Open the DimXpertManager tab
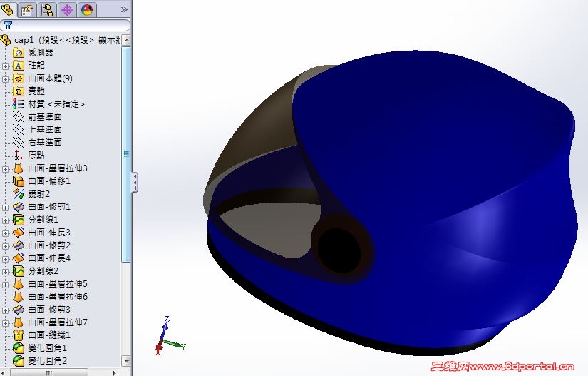Viewport: 588px width, 376px height. click(x=67, y=10)
